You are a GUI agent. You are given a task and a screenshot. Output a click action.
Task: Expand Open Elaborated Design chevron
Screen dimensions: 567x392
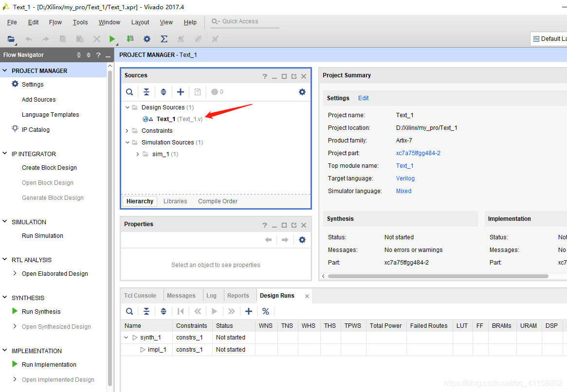point(15,273)
